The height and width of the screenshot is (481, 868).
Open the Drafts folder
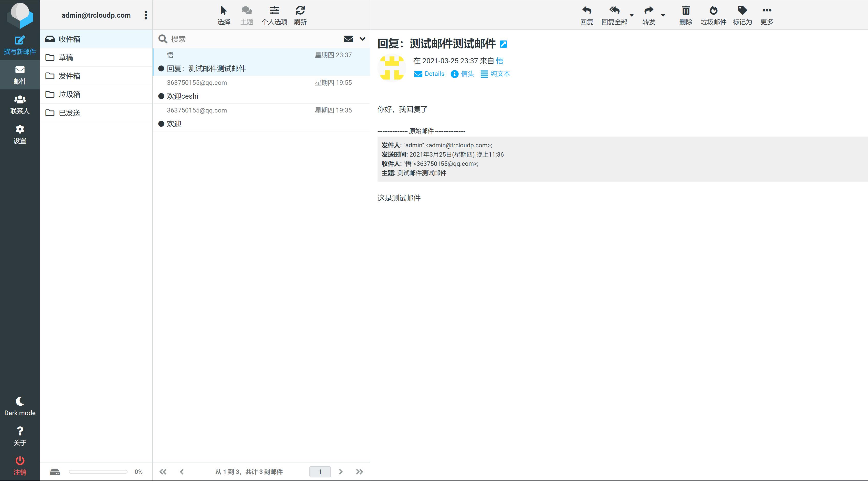point(66,57)
